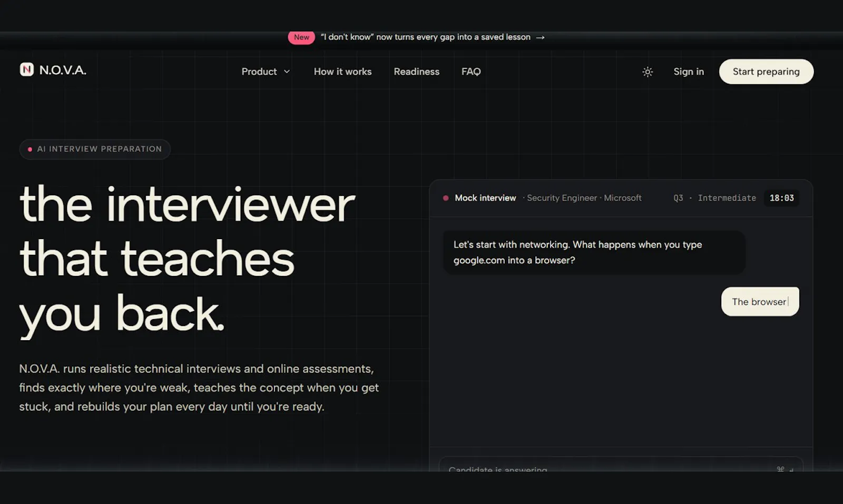
Task: Click the command-enter shortcut icon
Action: coord(785,468)
